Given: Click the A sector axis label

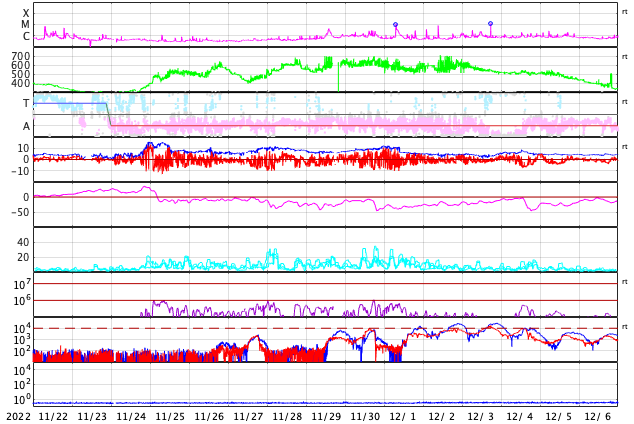Looking at the screenshot, I should coord(26,127).
